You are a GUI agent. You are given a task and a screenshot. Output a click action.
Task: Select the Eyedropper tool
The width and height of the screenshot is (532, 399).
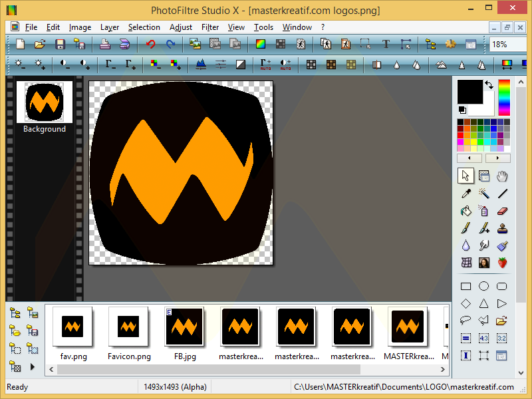(466, 194)
